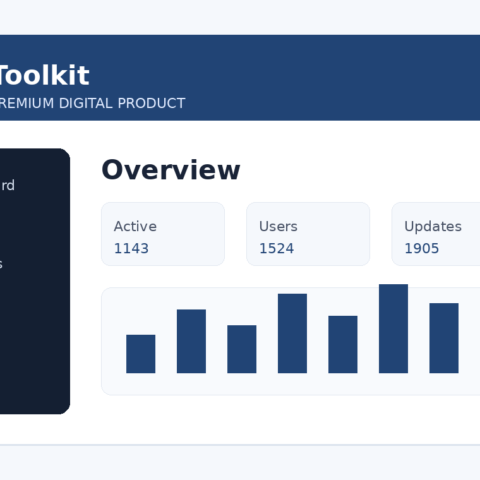Image resolution: width=480 pixels, height=480 pixels.
Task: Select the value 1524 under Users
Action: point(277,248)
